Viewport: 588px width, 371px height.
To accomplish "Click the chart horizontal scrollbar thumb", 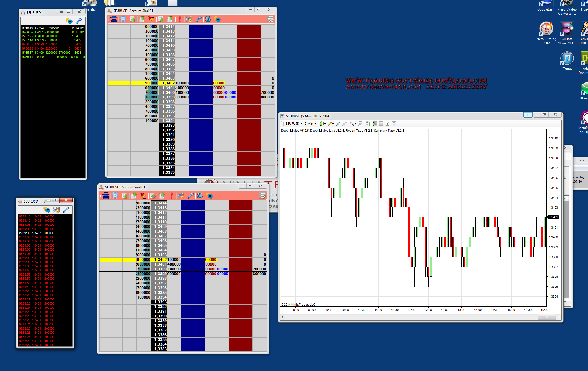I will click(x=546, y=317).
